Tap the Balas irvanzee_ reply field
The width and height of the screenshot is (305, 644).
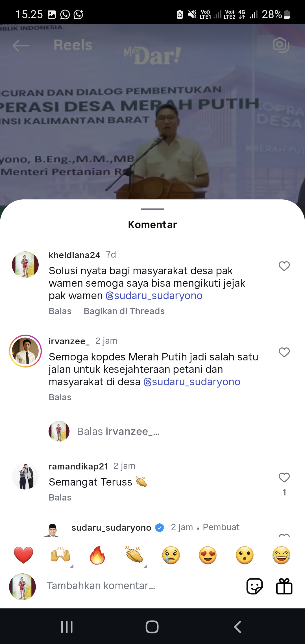pos(118,432)
